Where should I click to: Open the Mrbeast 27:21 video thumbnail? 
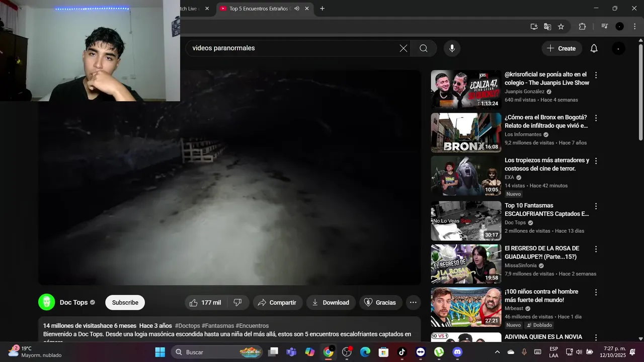coord(466,307)
